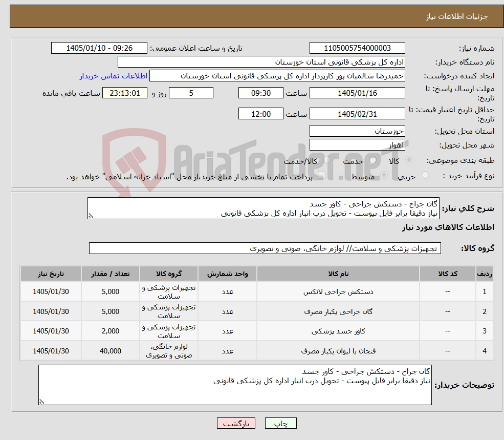Select the گان جراحی یکبار مصرف item name
This screenshot has height=440, width=504.
tap(338, 311)
